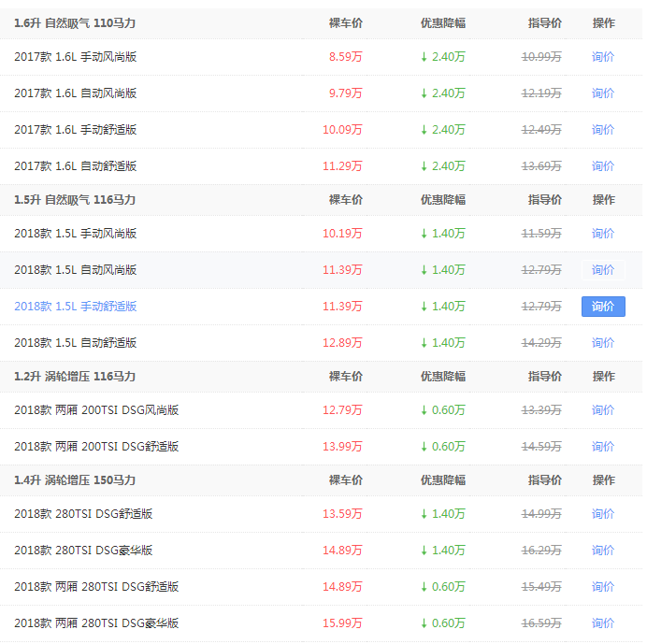Open the 2018款 两厢 200TSI DSG风尚版 model name
Viewport: 647px width, 644px height.
pyautogui.click(x=96, y=410)
